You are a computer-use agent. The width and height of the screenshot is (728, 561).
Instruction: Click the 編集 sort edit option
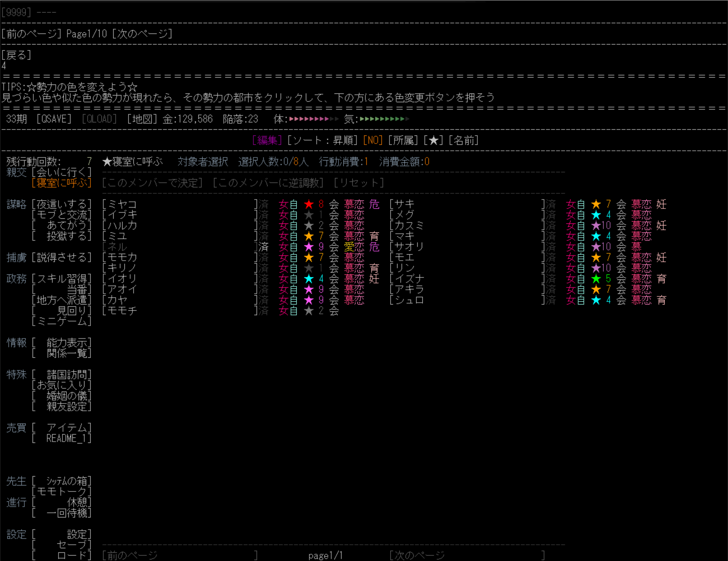[x=267, y=141]
